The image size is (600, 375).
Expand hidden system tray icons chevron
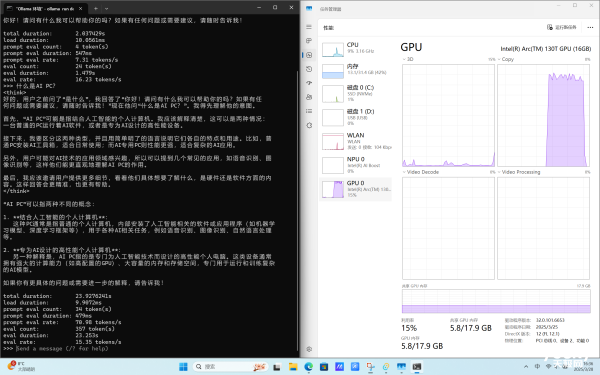[526, 367]
